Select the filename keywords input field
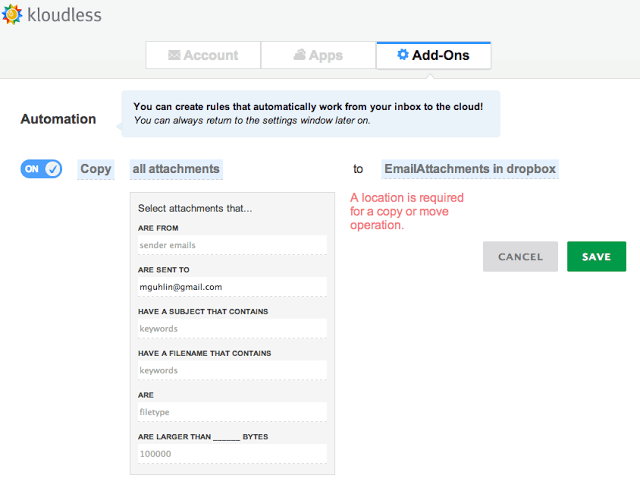 point(232,370)
